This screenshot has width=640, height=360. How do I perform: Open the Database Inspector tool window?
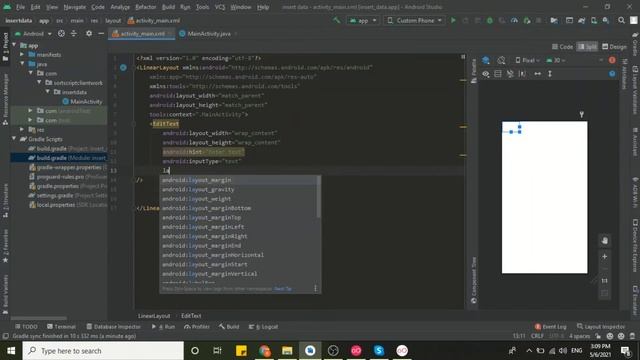coord(113,327)
